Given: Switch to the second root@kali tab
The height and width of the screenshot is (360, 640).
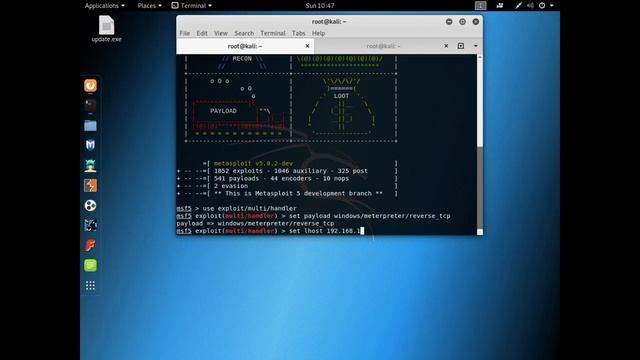Looking at the screenshot, I should (x=383, y=46).
